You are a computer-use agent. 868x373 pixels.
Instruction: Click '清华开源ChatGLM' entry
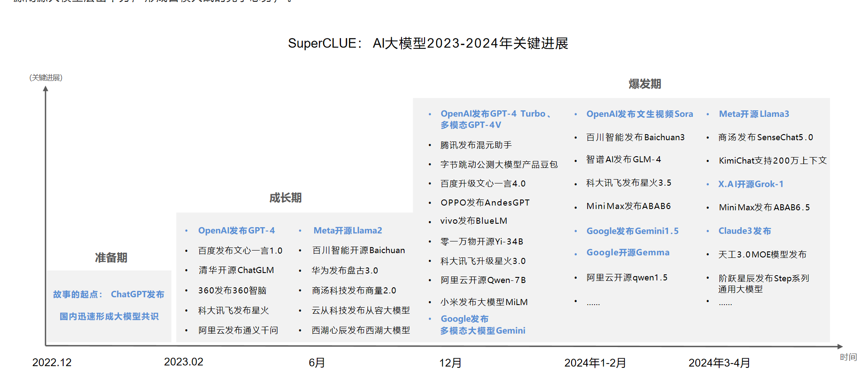pyautogui.click(x=236, y=270)
